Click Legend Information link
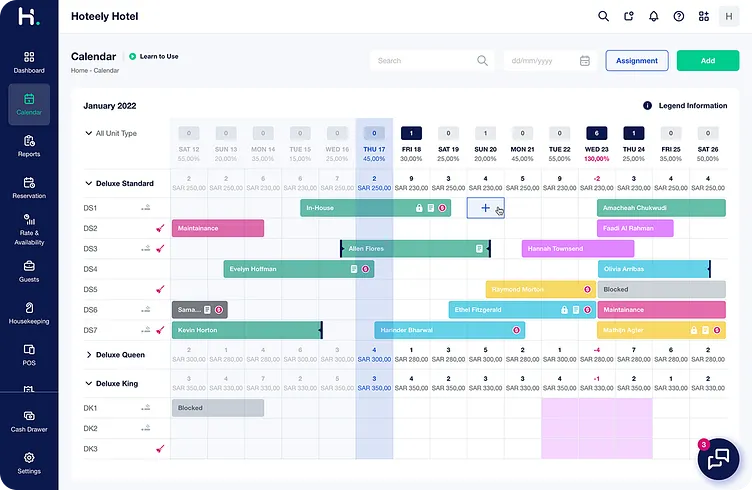This screenshot has width=752, height=490. [693, 105]
